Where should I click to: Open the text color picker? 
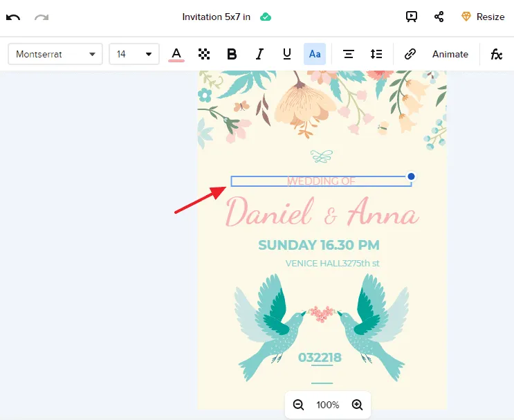(176, 55)
